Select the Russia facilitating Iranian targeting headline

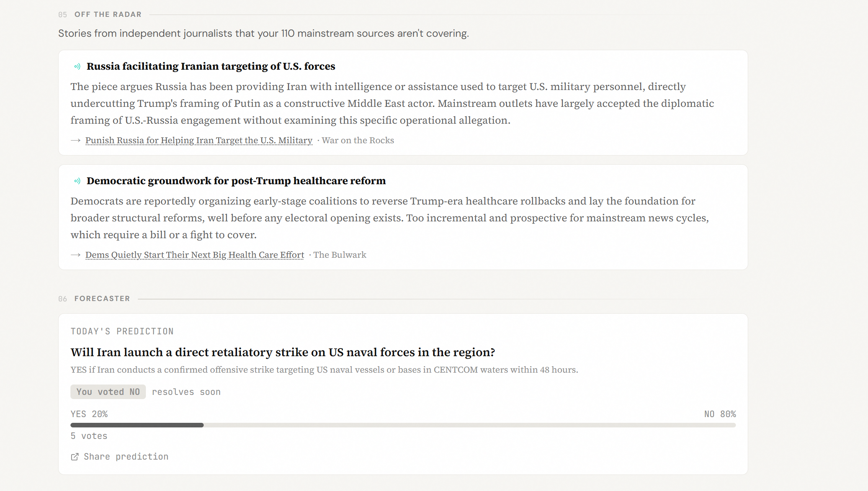click(x=211, y=66)
